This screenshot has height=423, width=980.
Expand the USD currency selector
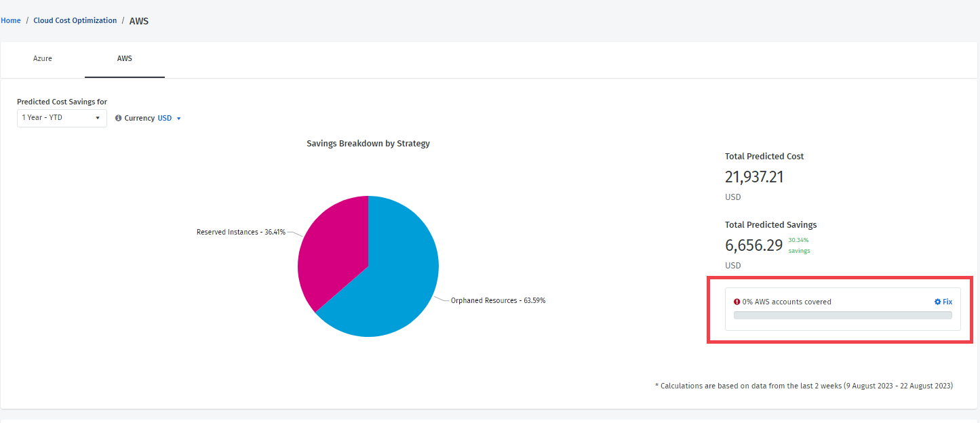170,118
